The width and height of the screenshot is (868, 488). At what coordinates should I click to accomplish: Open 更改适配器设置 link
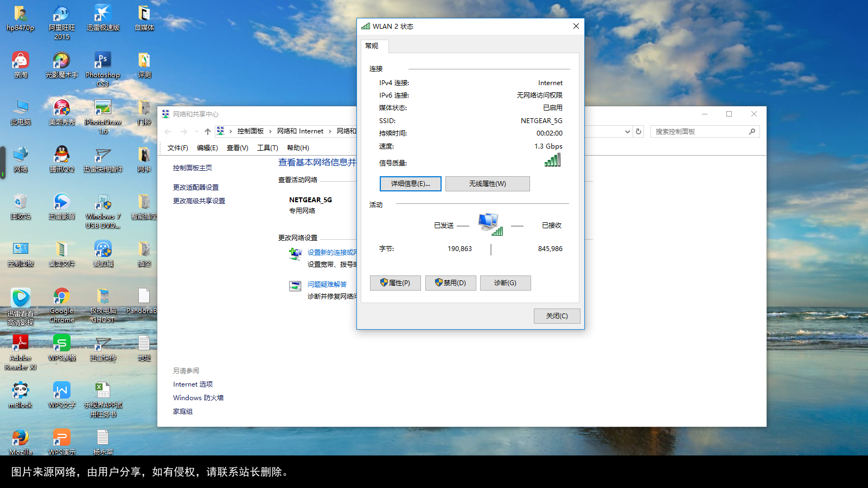(x=195, y=187)
